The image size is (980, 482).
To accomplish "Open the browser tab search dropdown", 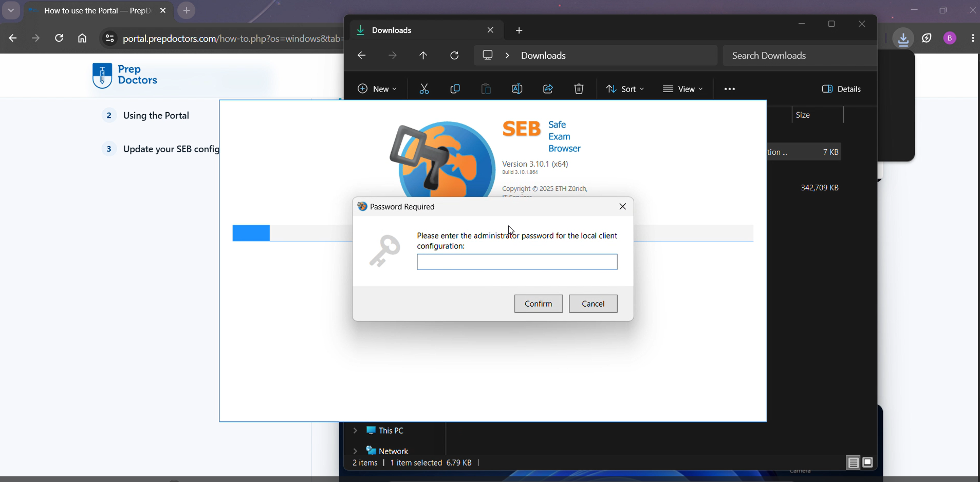I will pos(11,11).
